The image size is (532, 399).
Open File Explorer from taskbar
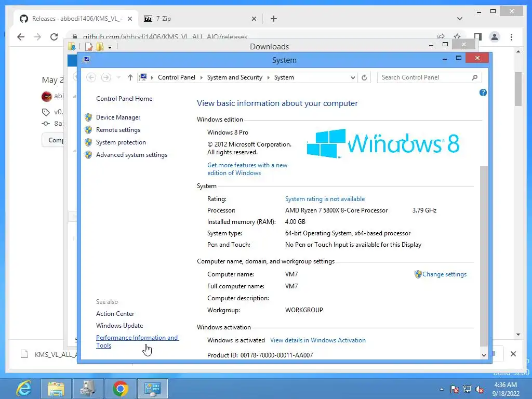56,389
